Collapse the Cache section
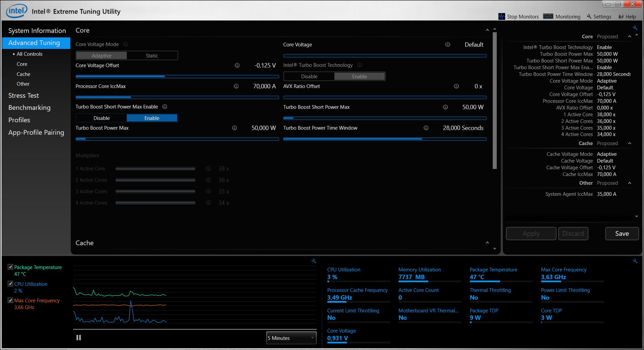This screenshot has width=644, height=350. [x=487, y=243]
